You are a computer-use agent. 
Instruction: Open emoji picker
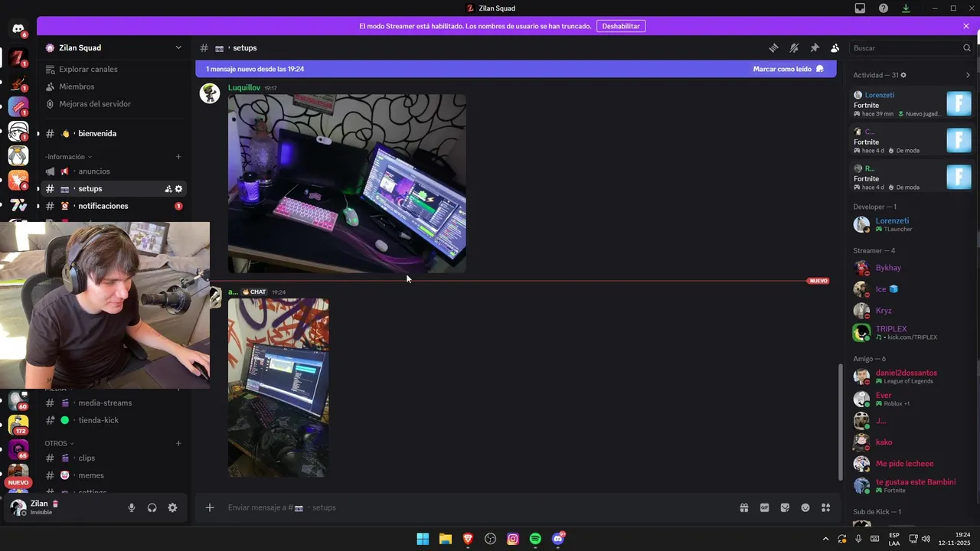click(x=805, y=507)
